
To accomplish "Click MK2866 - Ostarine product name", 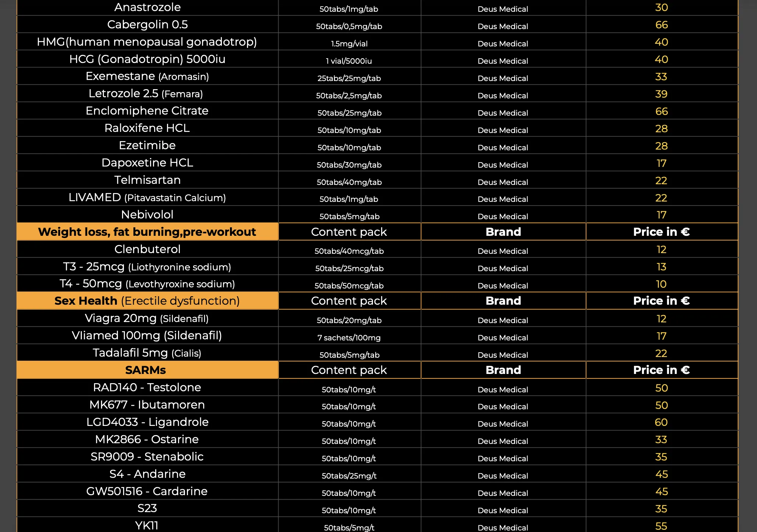I will tap(147, 440).
